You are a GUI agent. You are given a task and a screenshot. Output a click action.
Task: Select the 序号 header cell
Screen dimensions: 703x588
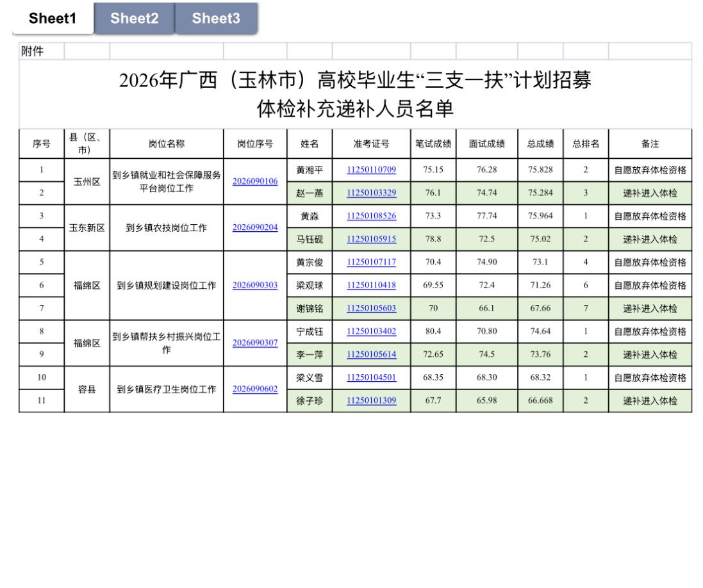click(42, 144)
